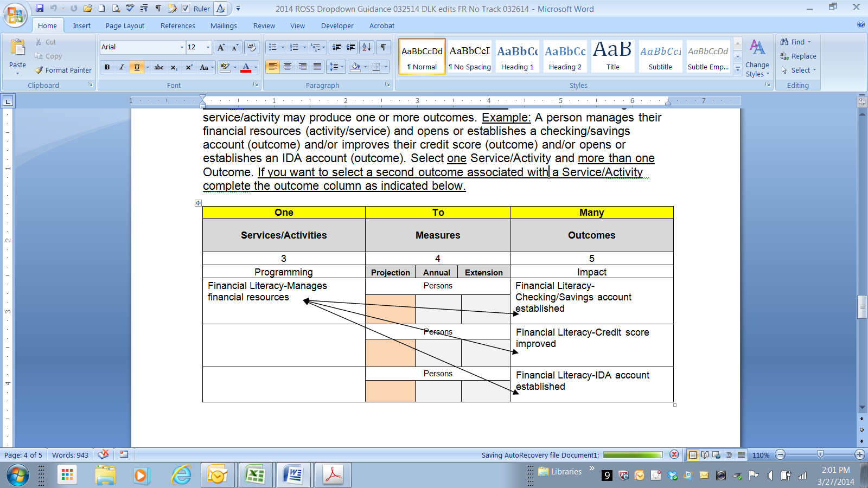Toggle underline formatting off

137,67
